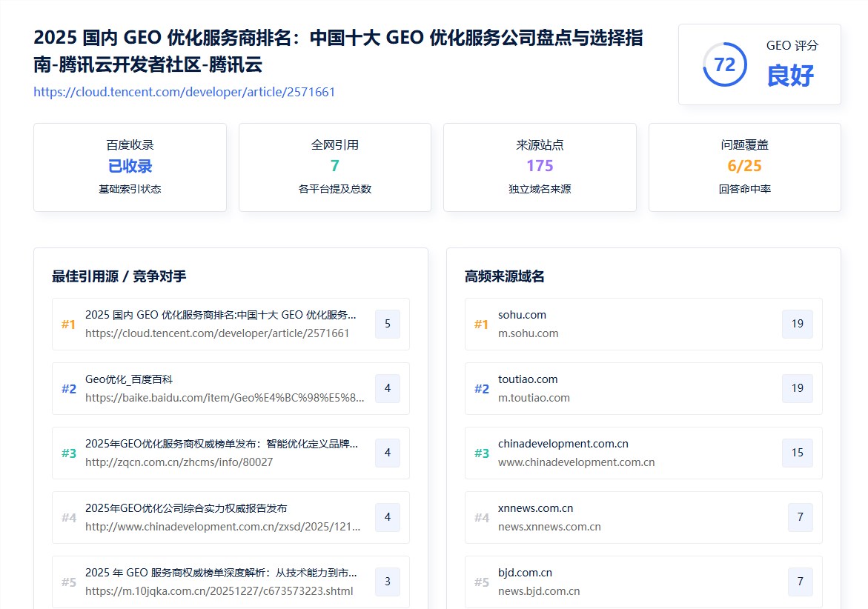Select the 来源站点 card showing 175
868x609 pixels.
pyautogui.click(x=539, y=167)
